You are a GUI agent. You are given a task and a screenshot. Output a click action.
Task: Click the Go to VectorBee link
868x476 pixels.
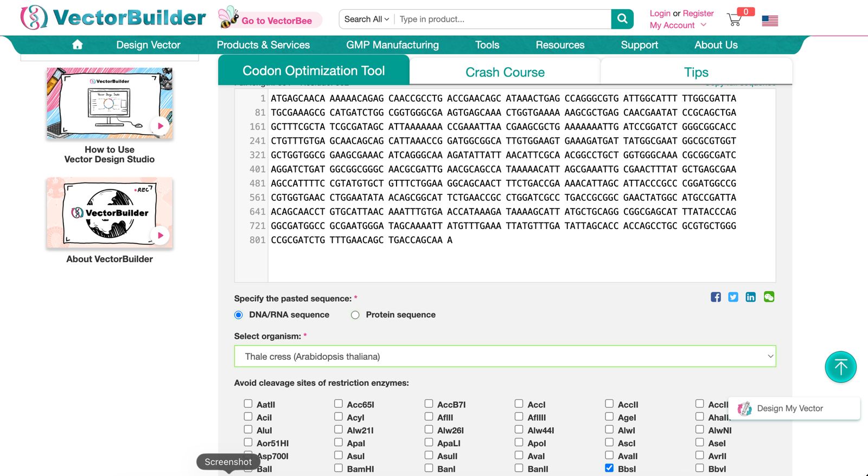tap(277, 21)
